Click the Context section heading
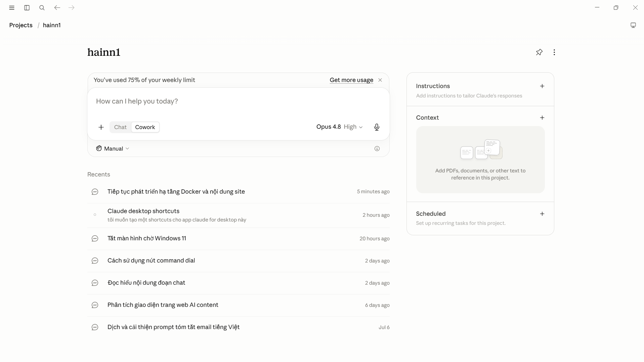Screen dimensions: 644x362 click(427, 118)
